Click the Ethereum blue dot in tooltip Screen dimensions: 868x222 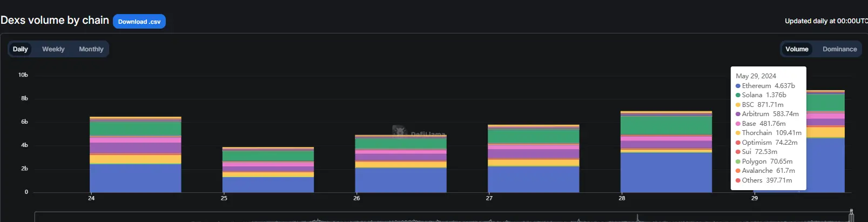pyautogui.click(x=738, y=86)
